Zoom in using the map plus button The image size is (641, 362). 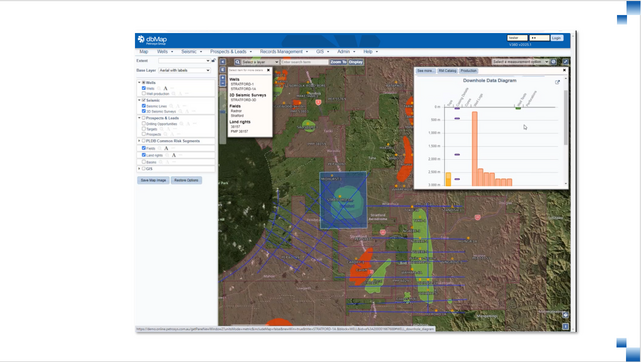(x=223, y=78)
